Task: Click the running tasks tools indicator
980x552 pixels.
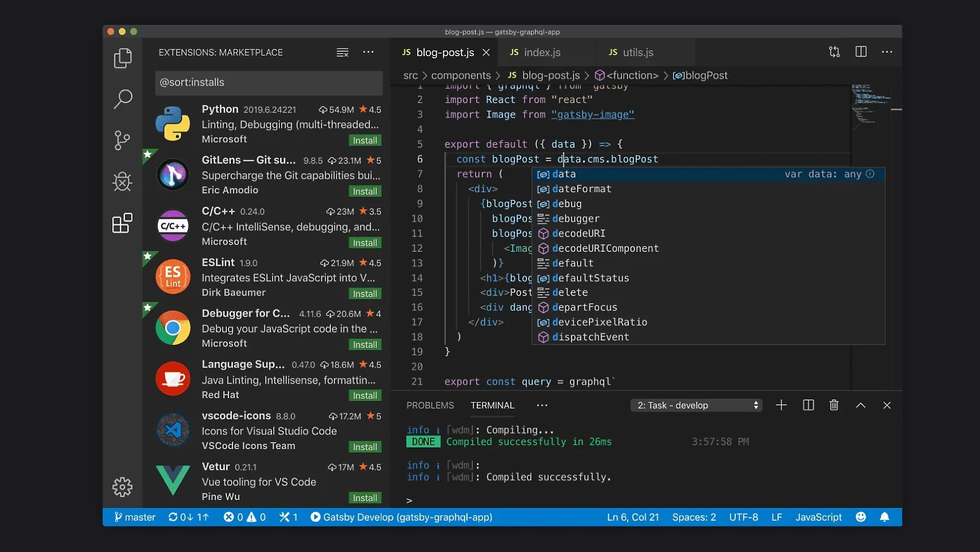Action: tap(288, 517)
